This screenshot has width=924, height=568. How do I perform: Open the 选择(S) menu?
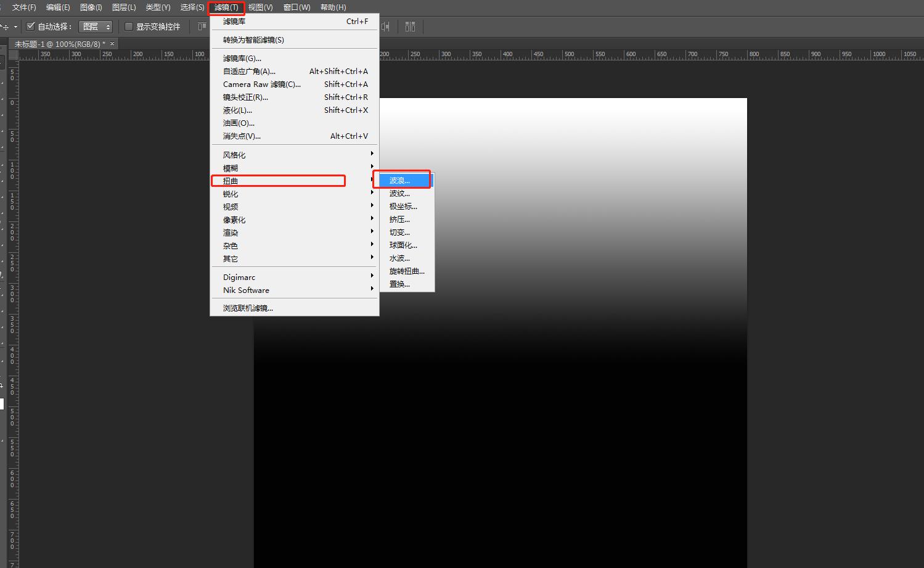pos(192,7)
